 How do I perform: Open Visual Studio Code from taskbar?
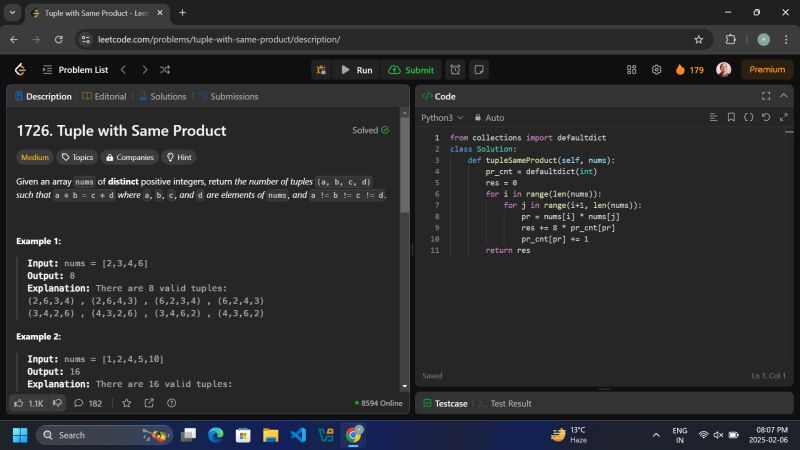[298, 435]
